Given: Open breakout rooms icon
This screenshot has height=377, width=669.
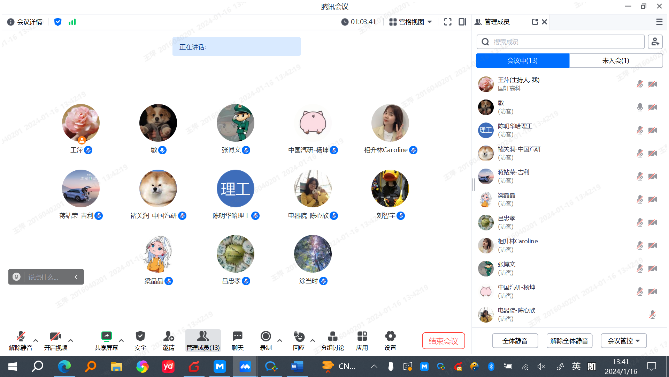Looking at the screenshot, I should [x=332, y=340].
